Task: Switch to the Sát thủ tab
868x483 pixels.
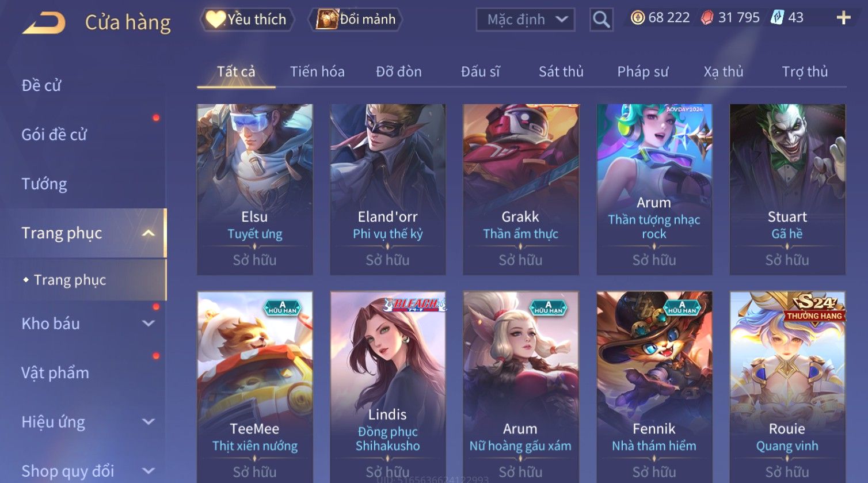Action: pyautogui.click(x=561, y=71)
